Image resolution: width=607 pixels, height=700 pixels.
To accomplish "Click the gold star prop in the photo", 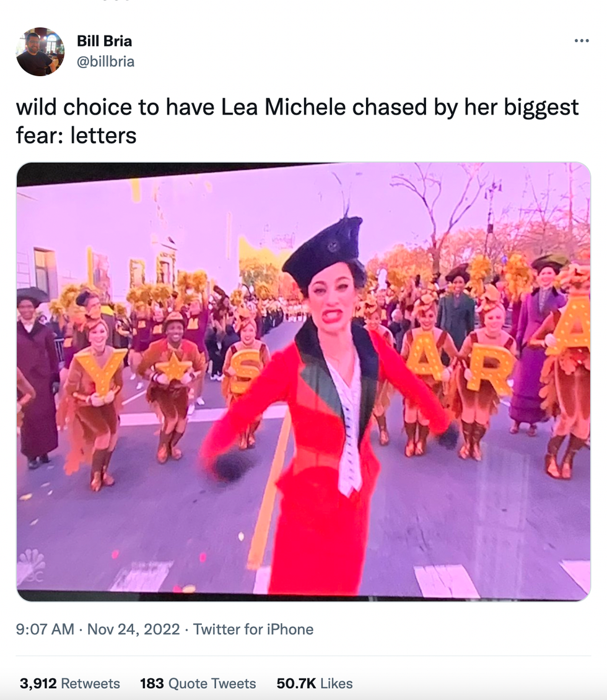I will [x=173, y=368].
